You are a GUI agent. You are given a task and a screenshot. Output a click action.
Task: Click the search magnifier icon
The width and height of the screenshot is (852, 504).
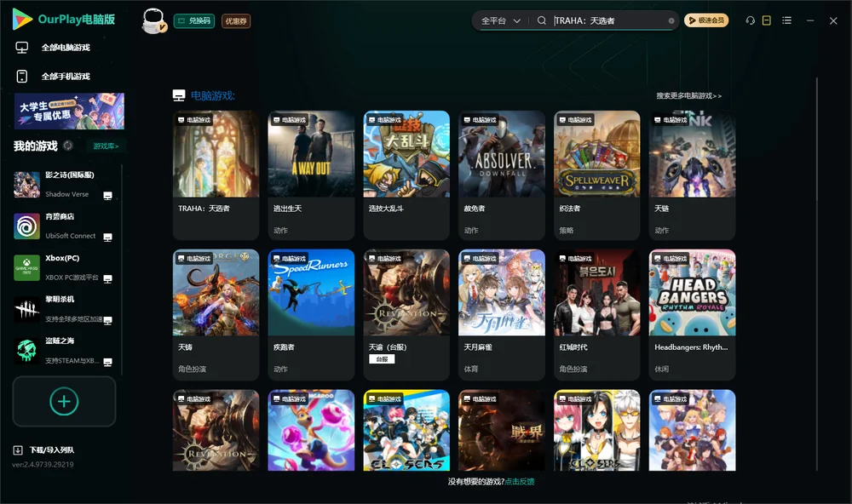coord(541,20)
